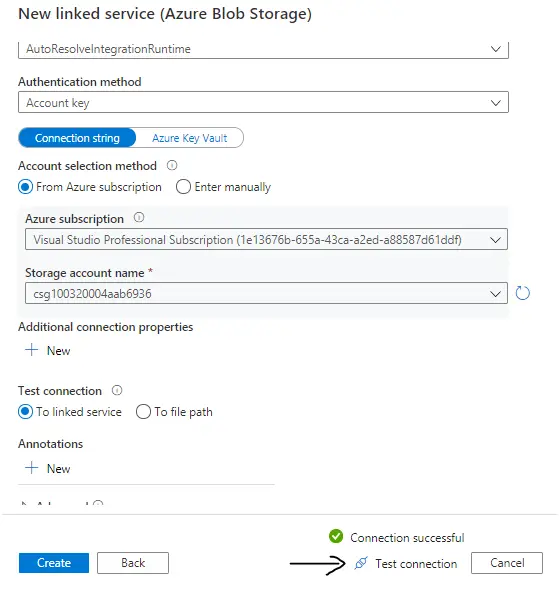Open Authentication method Account key dropdown
The image size is (559, 589).
[x=263, y=102]
